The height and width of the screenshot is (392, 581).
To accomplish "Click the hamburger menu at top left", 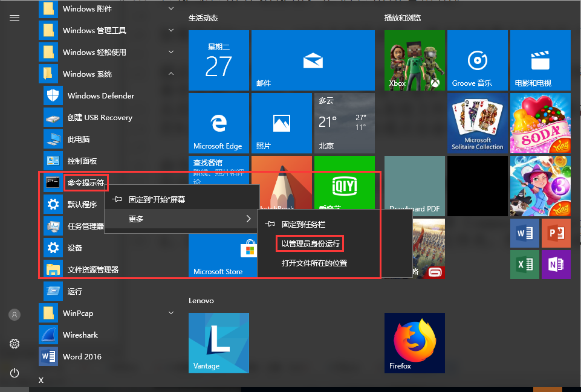I will (x=15, y=18).
